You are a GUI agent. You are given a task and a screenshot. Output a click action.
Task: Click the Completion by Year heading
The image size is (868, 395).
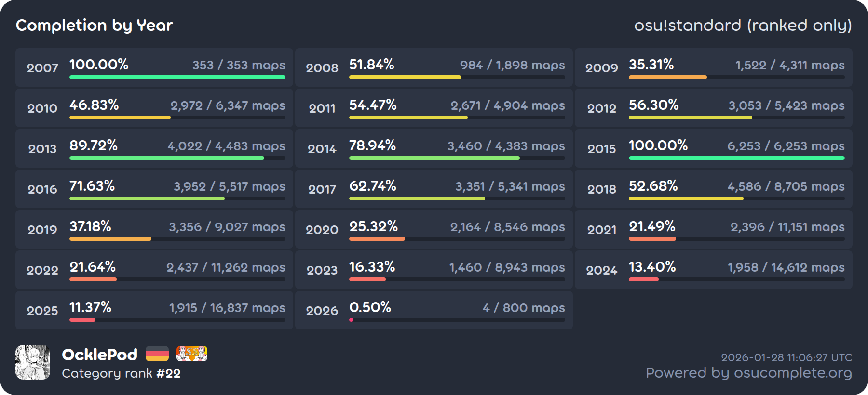point(95,26)
